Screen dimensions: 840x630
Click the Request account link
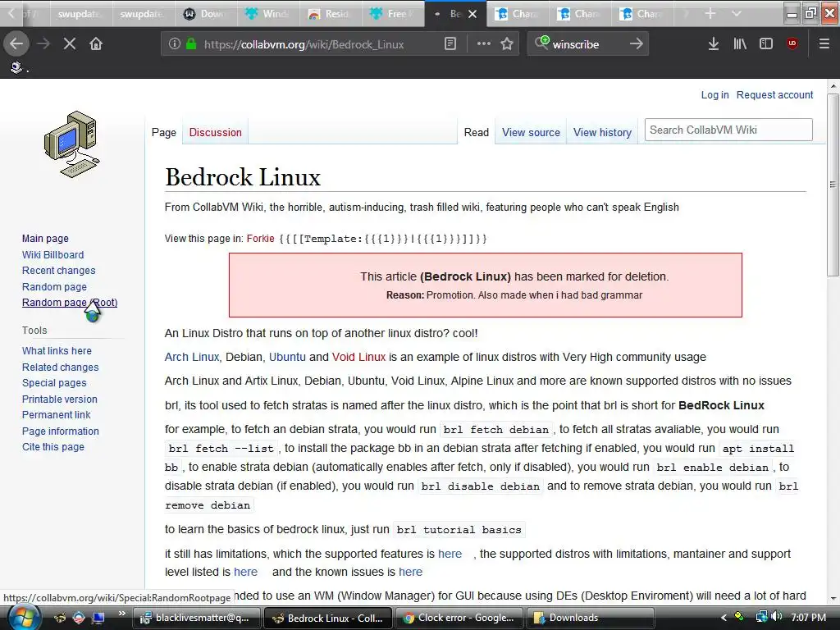coord(774,95)
